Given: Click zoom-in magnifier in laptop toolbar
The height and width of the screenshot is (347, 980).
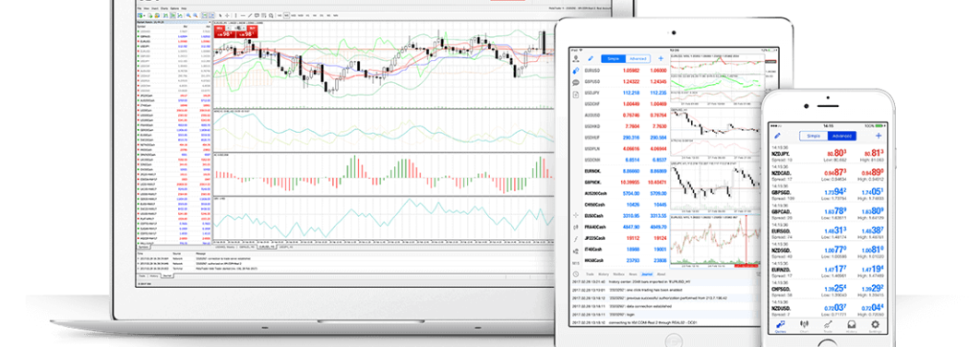Looking at the screenshot, I should point(189,15).
